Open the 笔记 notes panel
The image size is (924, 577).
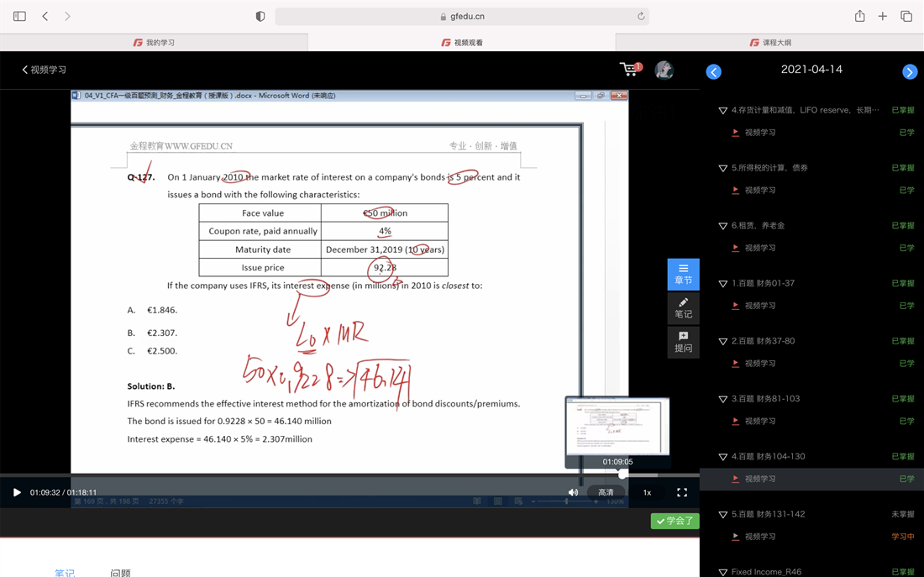(x=684, y=308)
